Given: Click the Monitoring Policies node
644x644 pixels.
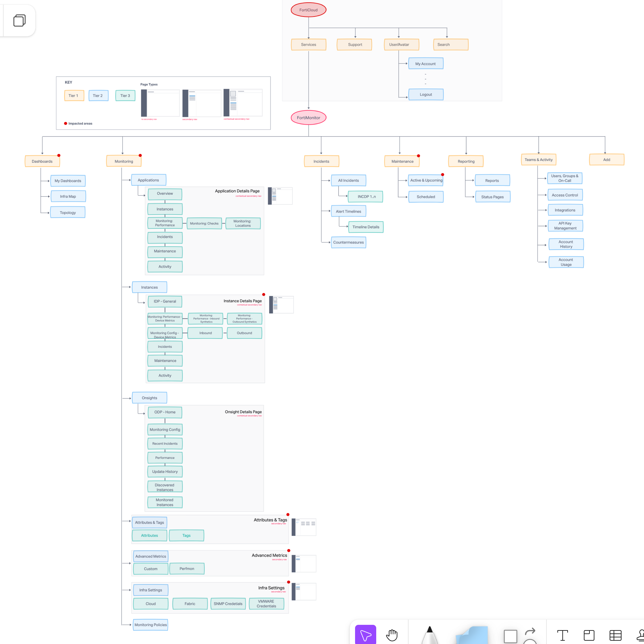Looking at the screenshot, I should click(151, 625).
